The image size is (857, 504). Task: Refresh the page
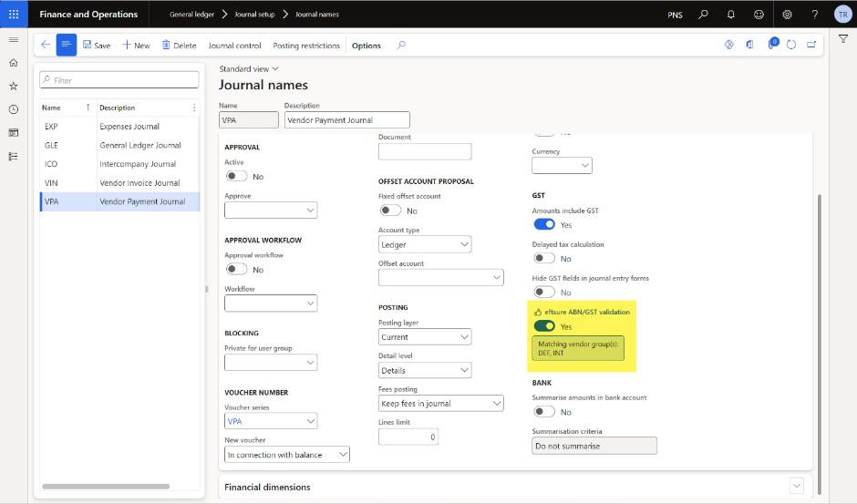(791, 45)
